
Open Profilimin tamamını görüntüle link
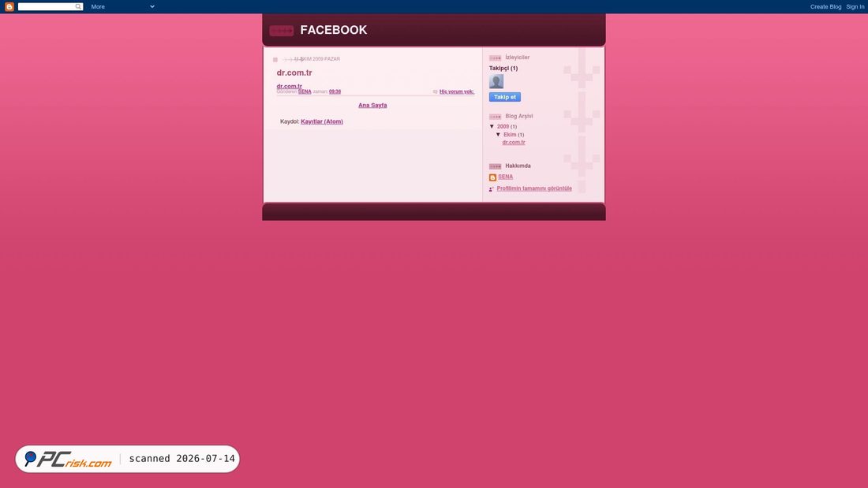click(x=533, y=188)
